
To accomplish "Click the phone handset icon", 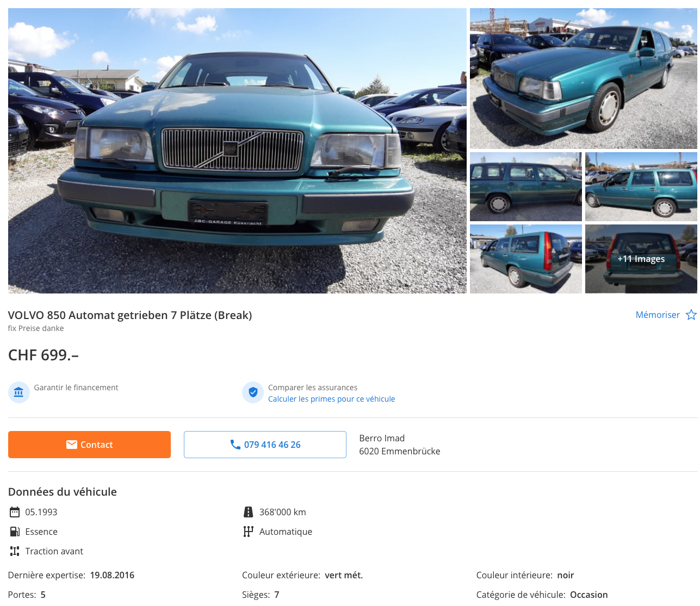I will [x=236, y=445].
